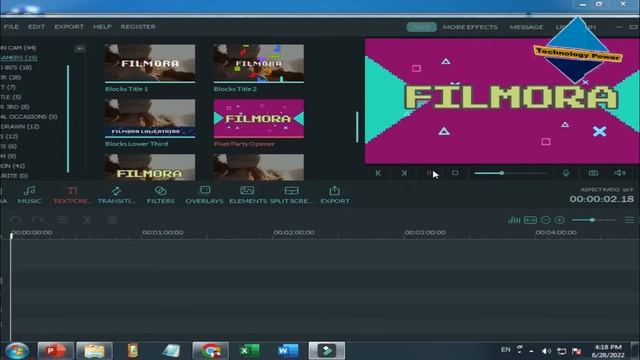640x360 pixels.
Task: Open the Elements tab
Action: click(248, 195)
